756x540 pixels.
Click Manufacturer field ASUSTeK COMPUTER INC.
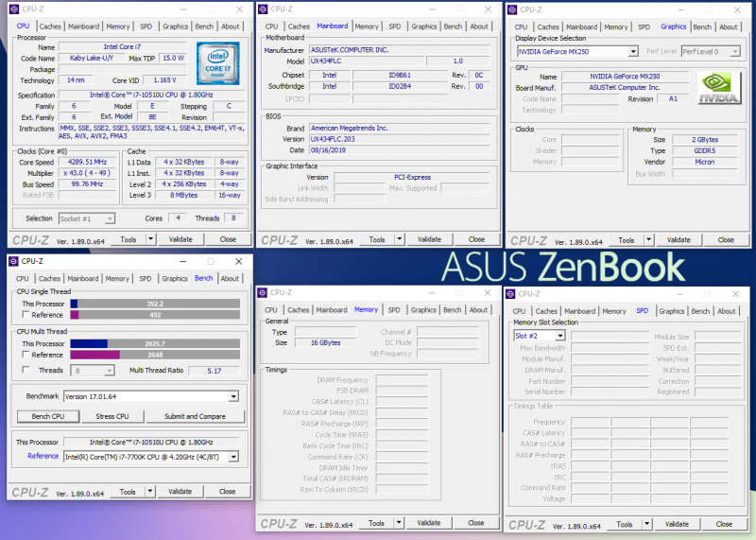[x=400, y=50]
